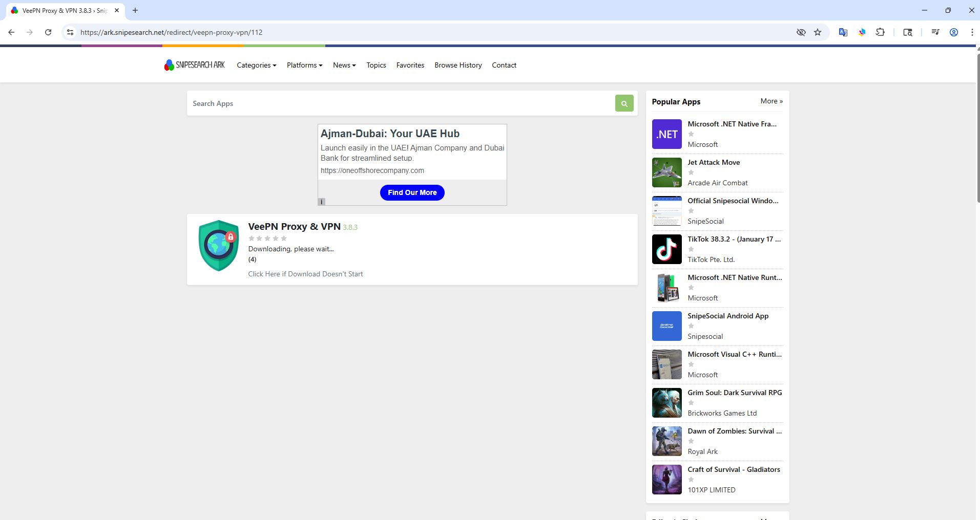Viewport: 980px width, 520px height.
Task: Open the Google Translate extension icon
Action: pyautogui.click(x=843, y=32)
